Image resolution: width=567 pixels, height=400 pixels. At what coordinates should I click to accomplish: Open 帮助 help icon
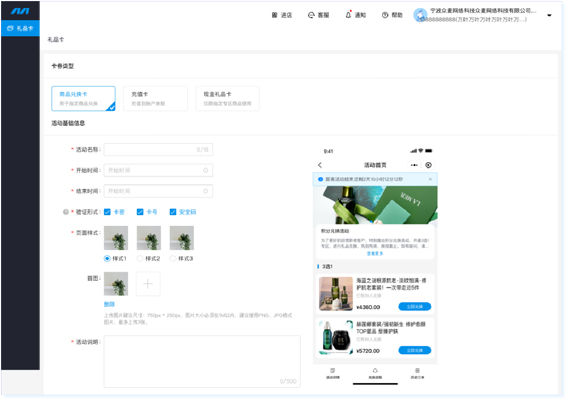click(385, 15)
